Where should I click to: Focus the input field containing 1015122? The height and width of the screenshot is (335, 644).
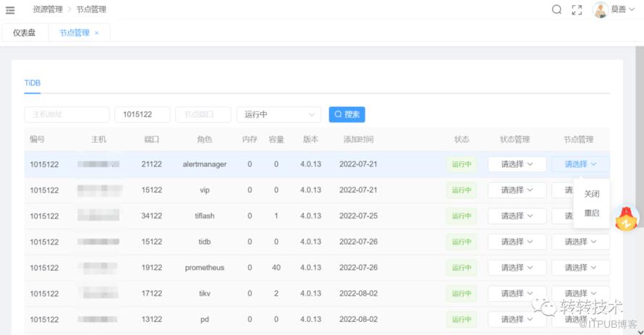(x=142, y=114)
